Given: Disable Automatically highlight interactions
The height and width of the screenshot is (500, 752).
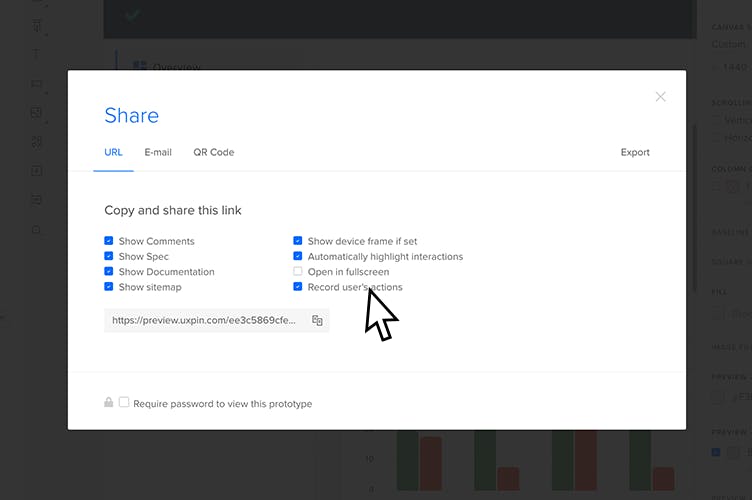Looking at the screenshot, I should 298,256.
